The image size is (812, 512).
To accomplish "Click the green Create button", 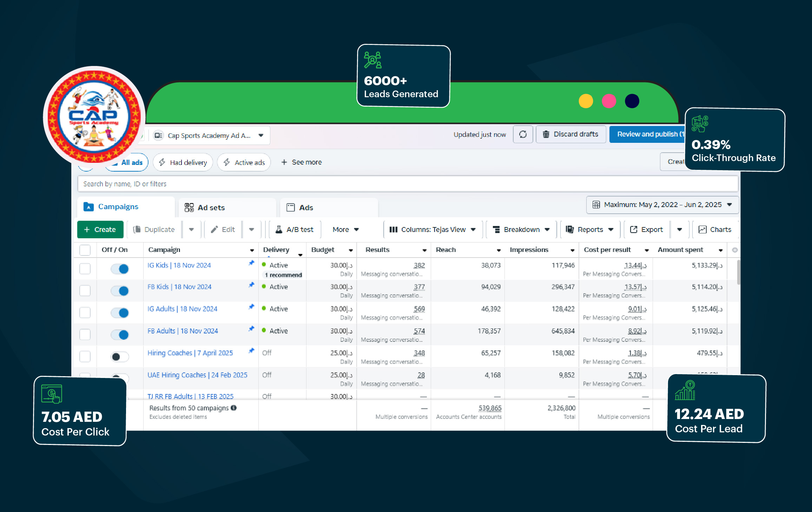I will coord(100,230).
